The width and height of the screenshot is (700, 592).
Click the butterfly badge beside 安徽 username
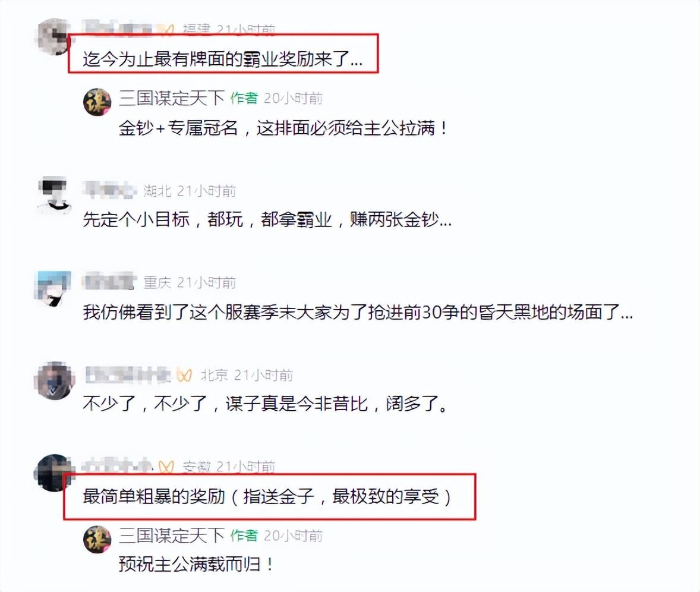[x=166, y=467]
